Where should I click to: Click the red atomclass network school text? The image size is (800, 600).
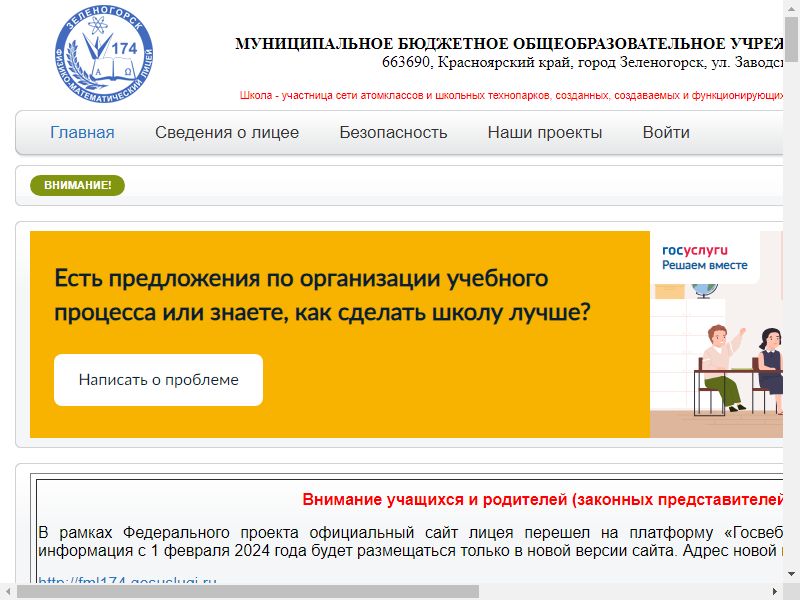coord(511,95)
